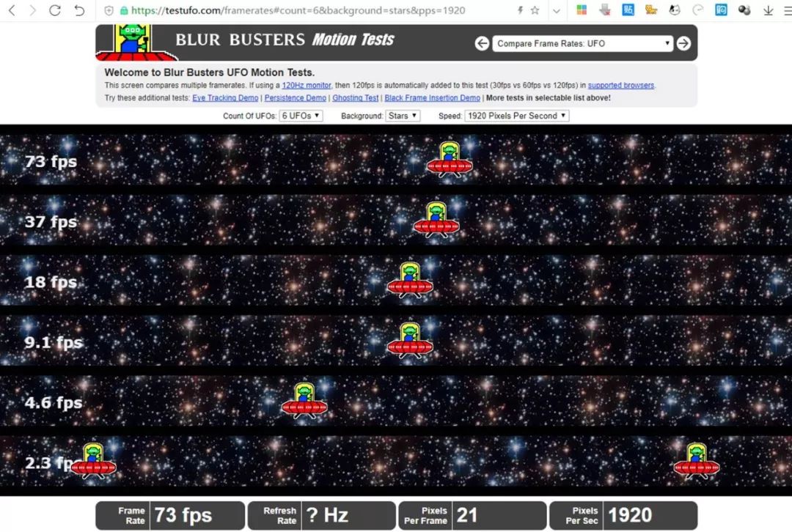Click the cat face extension icon
This screenshot has height=532, width=792.
675,10
